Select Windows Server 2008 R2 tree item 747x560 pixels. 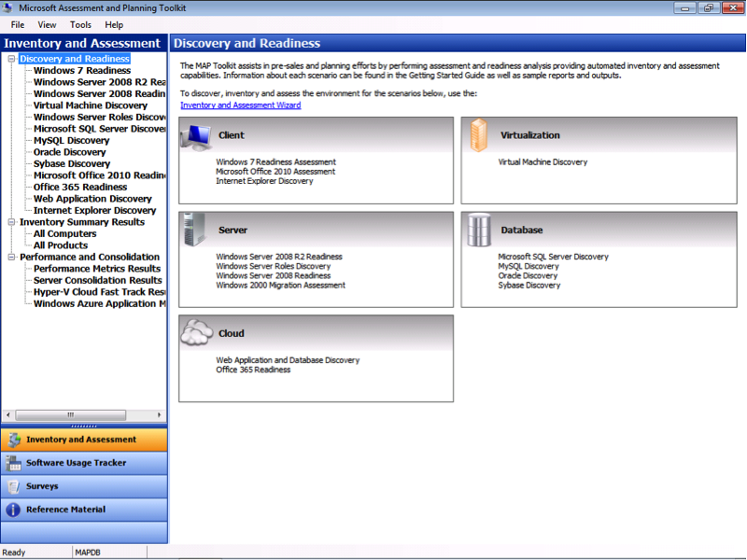[100, 82]
